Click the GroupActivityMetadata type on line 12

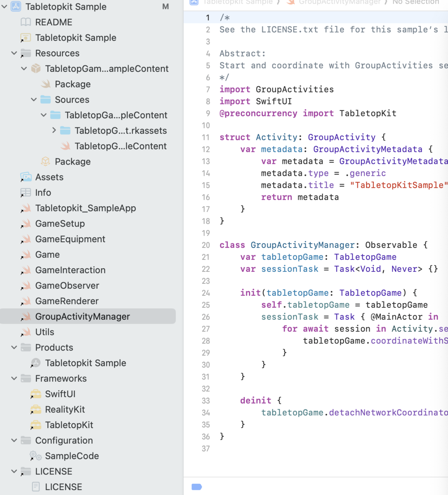tap(368, 149)
